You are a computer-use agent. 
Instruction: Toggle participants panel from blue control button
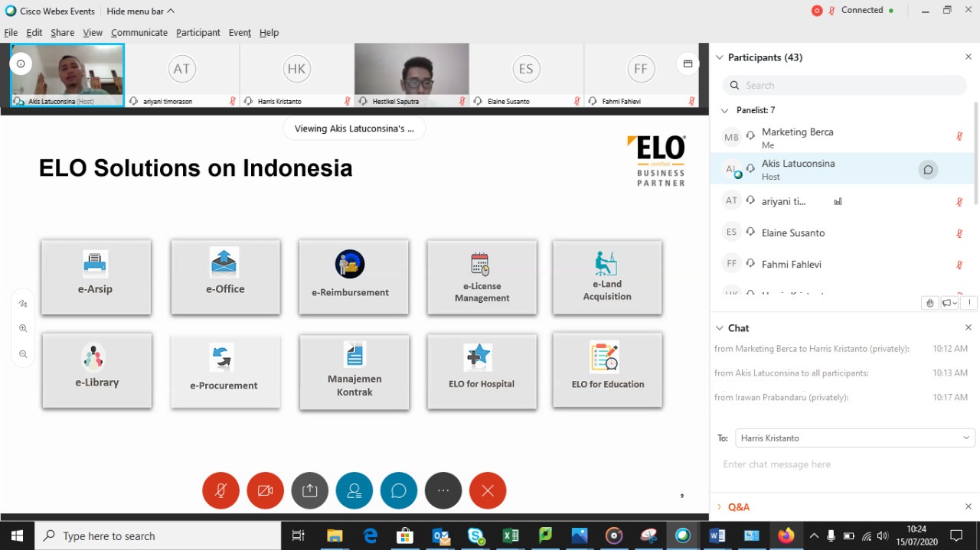(354, 490)
